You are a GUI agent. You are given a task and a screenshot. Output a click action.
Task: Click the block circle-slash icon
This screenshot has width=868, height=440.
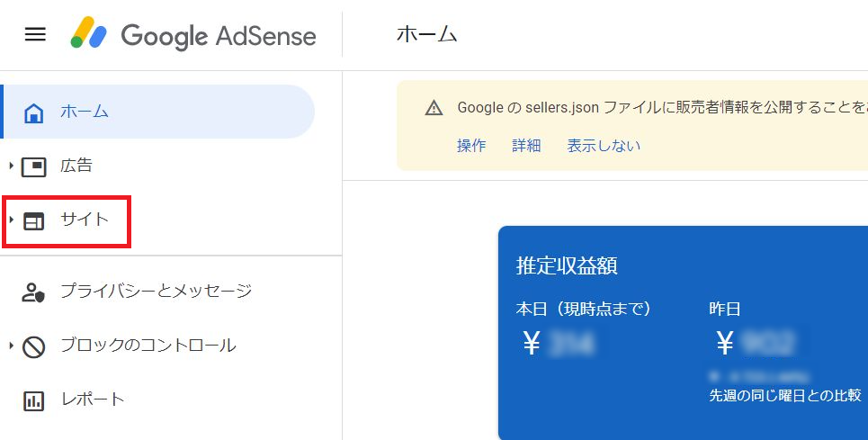click(x=34, y=347)
